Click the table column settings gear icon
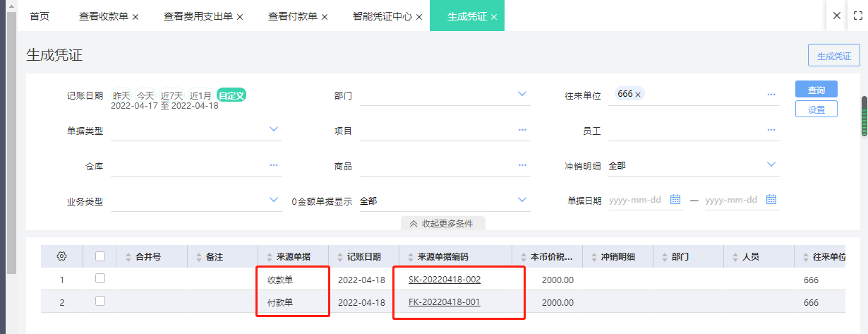The height and width of the screenshot is (334, 868). [x=61, y=256]
